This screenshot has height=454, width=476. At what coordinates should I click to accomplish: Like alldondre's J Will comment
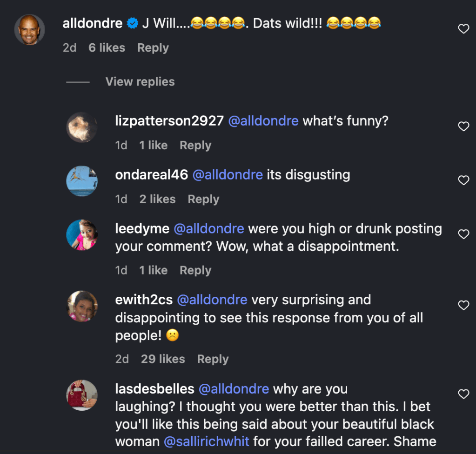coord(463,29)
